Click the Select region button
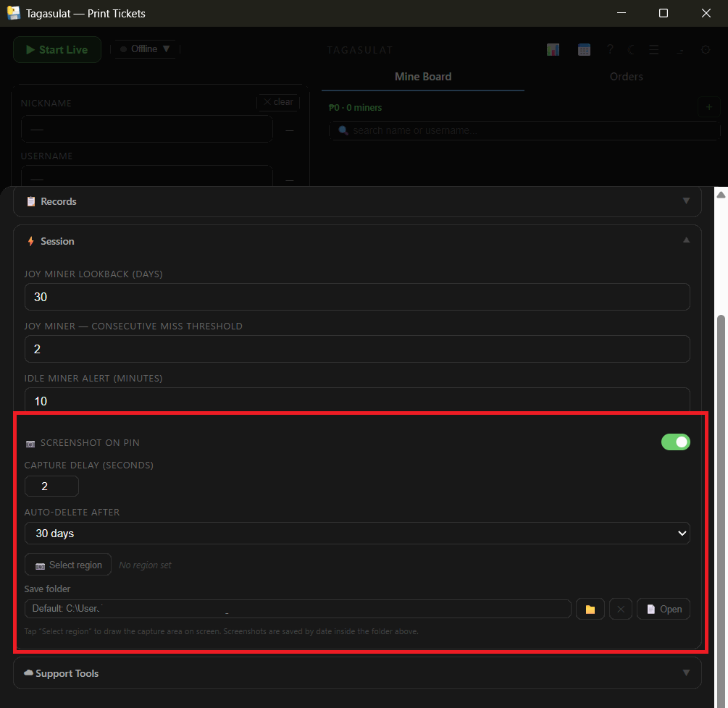Image resolution: width=728 pixels, height=708 pixels. coord(68,565)
